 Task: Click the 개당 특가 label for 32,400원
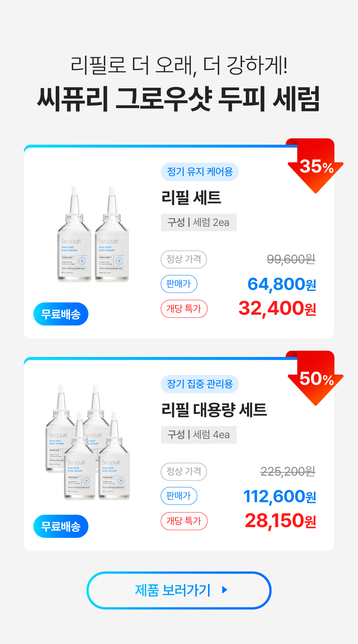pos(184,309)
